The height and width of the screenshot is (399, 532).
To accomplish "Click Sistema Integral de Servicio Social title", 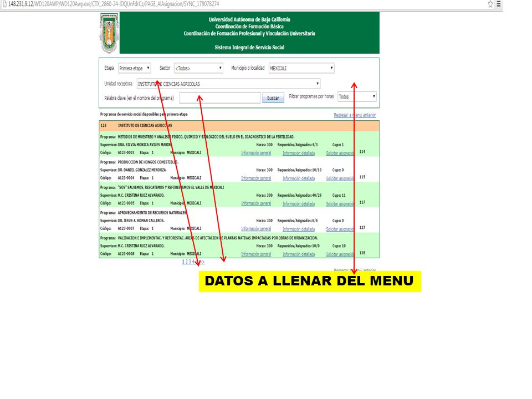I will (249, 48).
